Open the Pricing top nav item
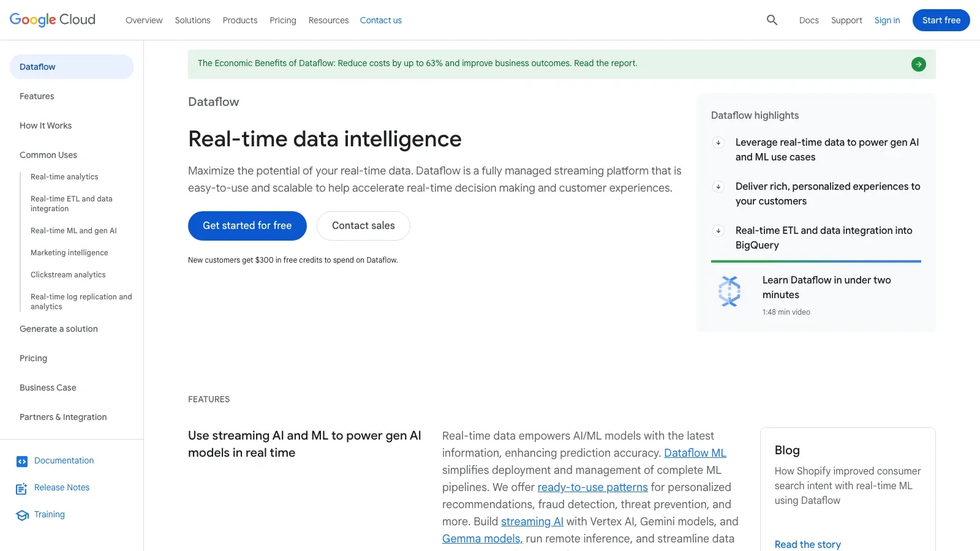The height and width of the screenshot is (551, 980). point(283,20)
